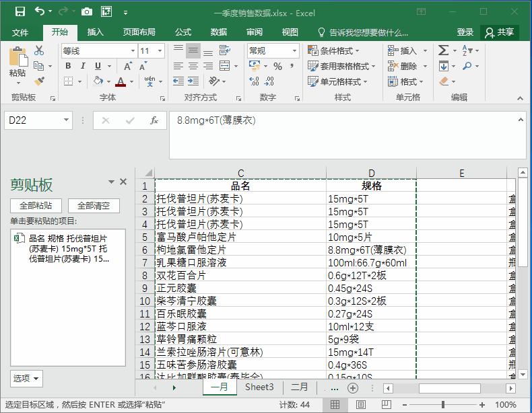Apply comma thousands separator style
Image resolution: width=532 pixels, height=413 pixels.
[x=292, y=66]
